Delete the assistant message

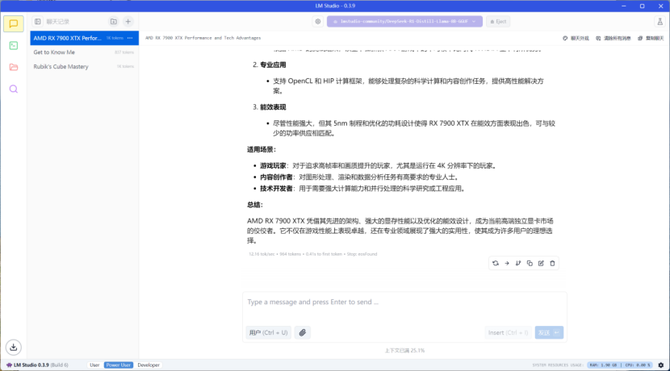552,263
